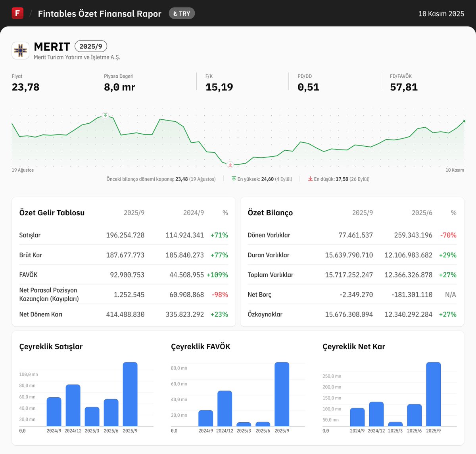Viewport: 476px width, 454px height.
Task: Click the Çeyreklik FAVÖK chart title
Action: click(x=201, y=347)
